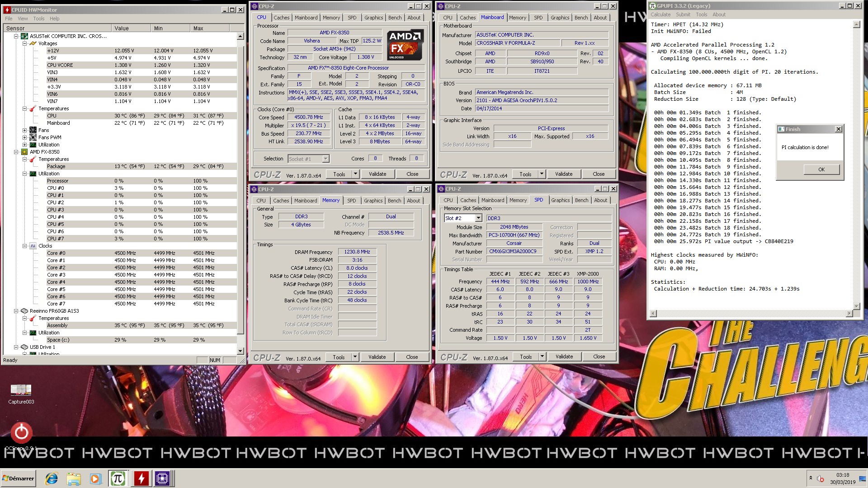Click the volume tray icon
Viewport: 868px width, 488px height.
[821, 479]
